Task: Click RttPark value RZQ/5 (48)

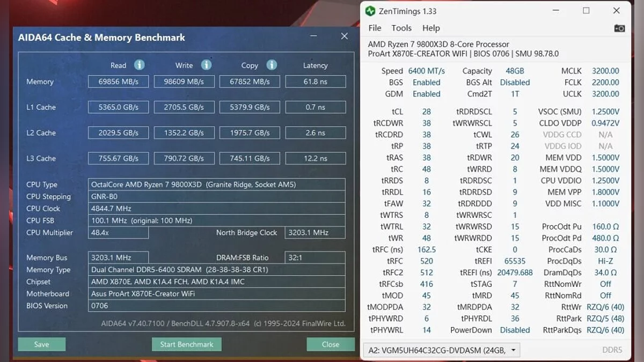Action: (605, 319)
